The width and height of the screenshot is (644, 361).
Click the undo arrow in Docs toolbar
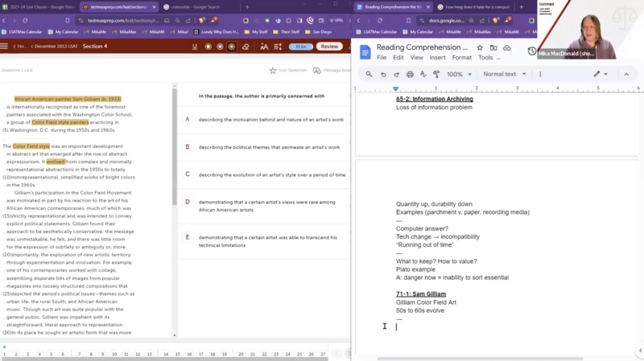(x=382, y=74)
